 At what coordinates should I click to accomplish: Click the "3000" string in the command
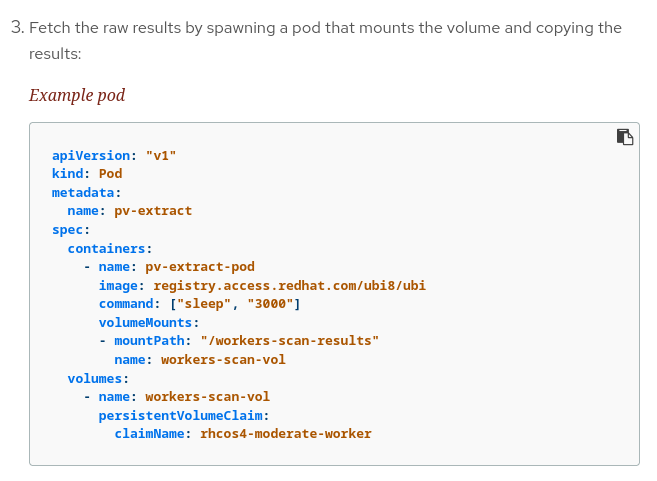click(x=270, y=304)
